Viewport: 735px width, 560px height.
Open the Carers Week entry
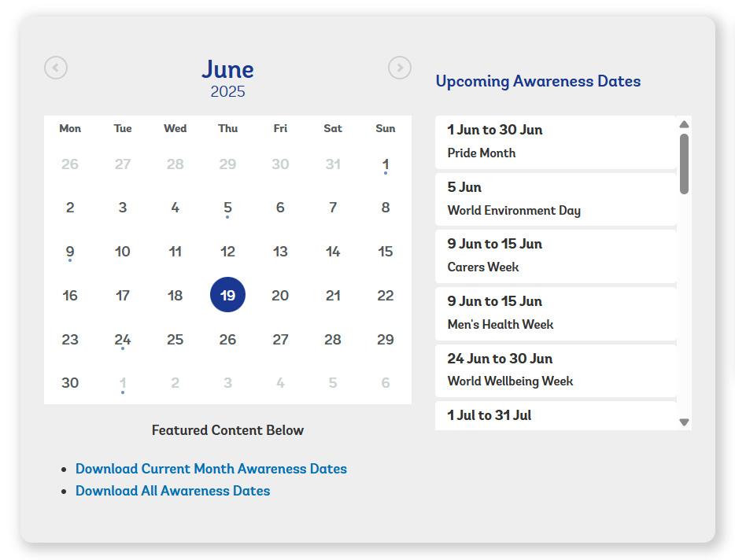pos(556,256)
